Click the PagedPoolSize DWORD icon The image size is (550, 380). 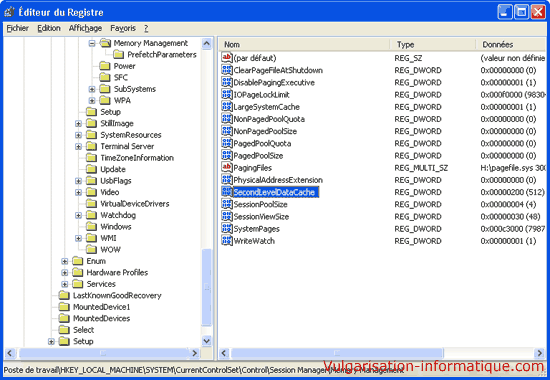(x=227, y=155)
